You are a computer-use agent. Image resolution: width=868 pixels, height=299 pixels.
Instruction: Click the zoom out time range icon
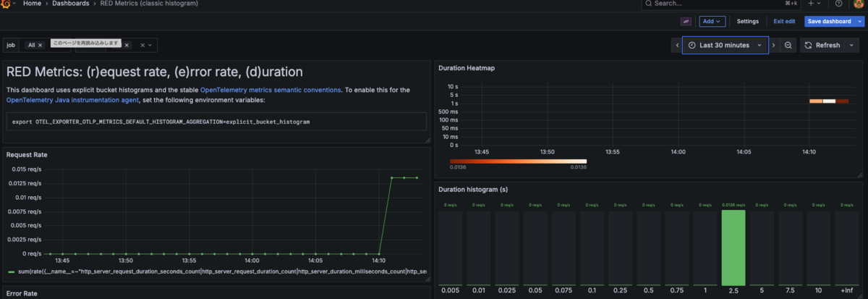tap(788, 45)
